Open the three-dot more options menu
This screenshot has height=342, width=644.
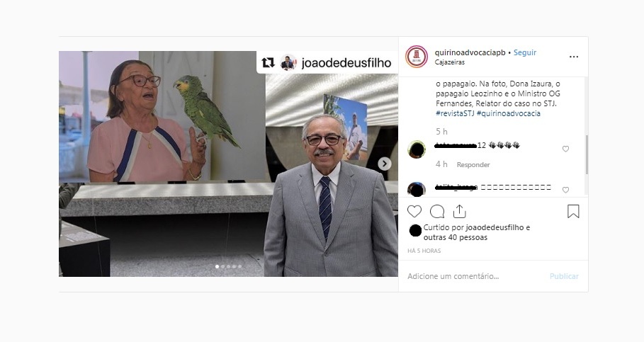pos(574,57)
